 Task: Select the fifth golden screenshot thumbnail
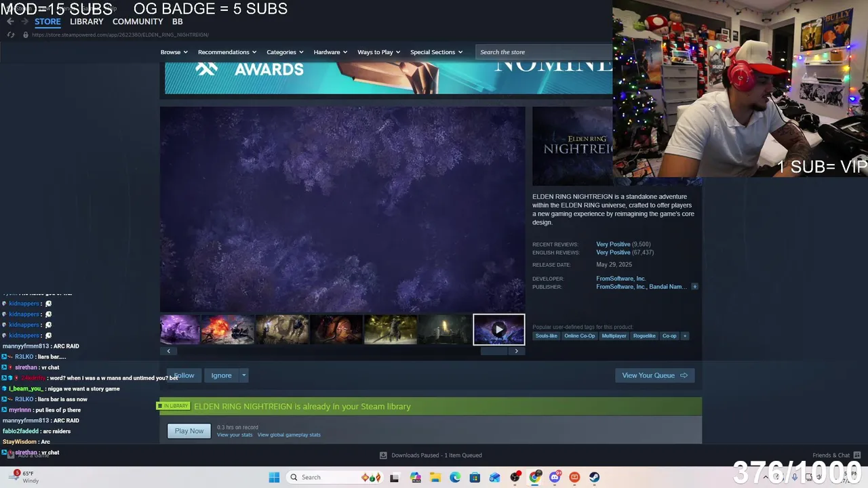coord(391,330)
